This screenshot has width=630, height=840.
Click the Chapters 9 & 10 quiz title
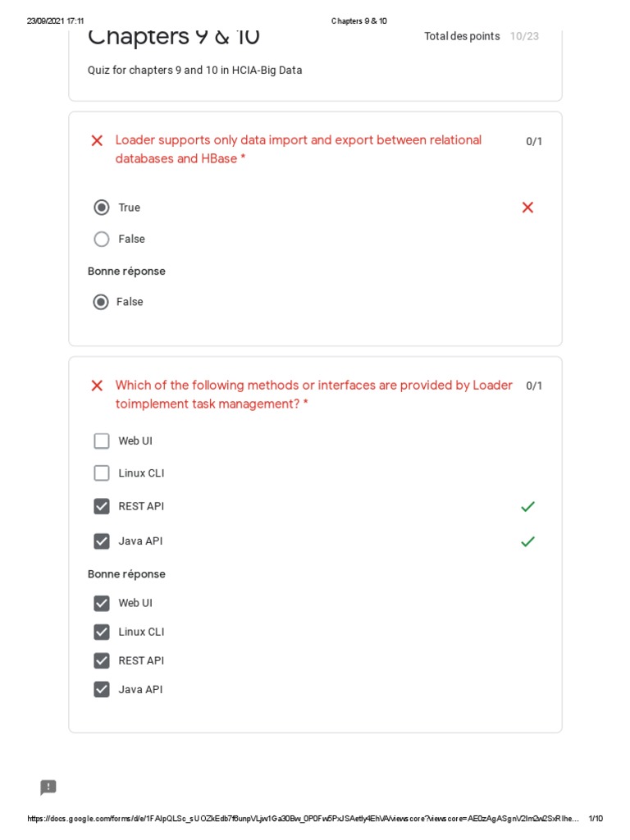point(174,37)
